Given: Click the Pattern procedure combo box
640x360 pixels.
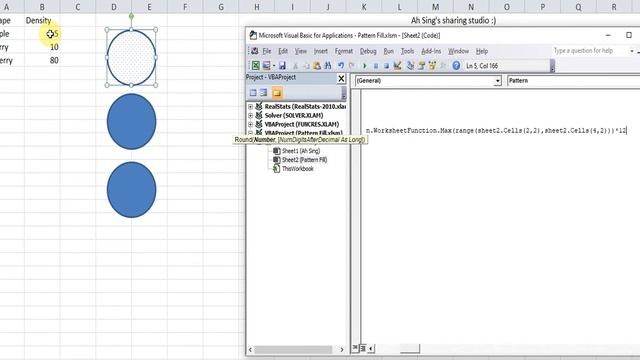Looking at the screenshot, I should (x=573, y=81).
